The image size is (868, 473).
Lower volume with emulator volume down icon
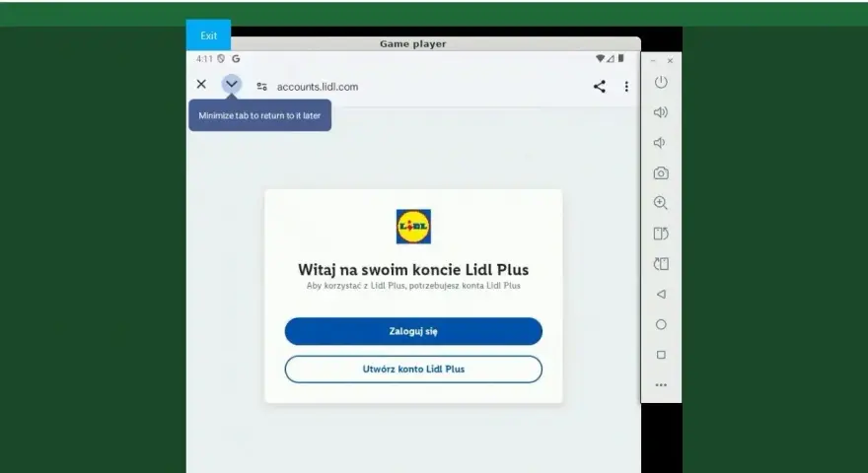(659, 143)
